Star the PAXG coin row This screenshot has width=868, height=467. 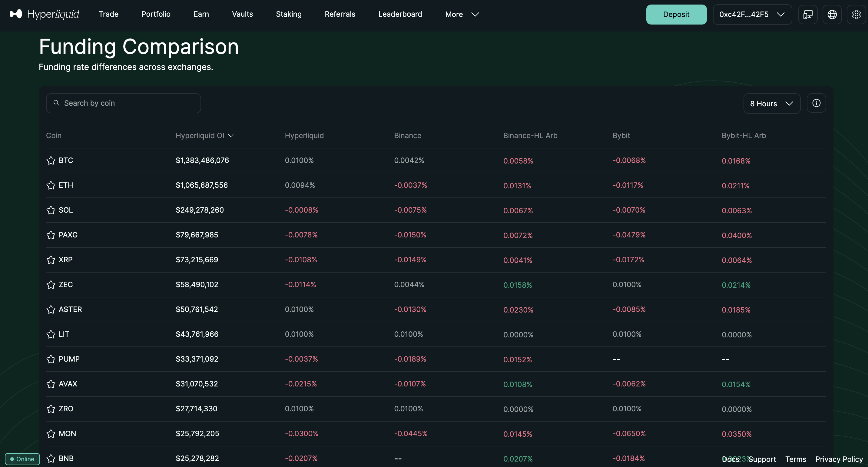point(51,235)
